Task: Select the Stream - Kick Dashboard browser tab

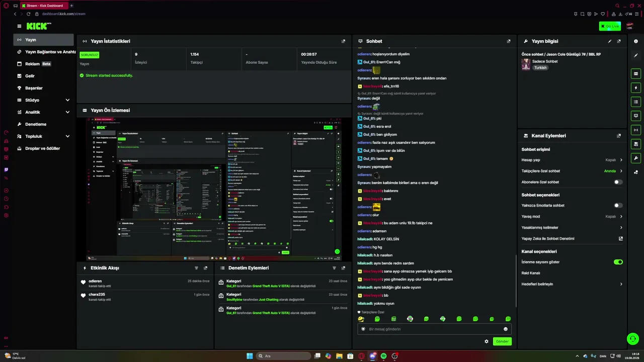Action: tap(44, 6)
